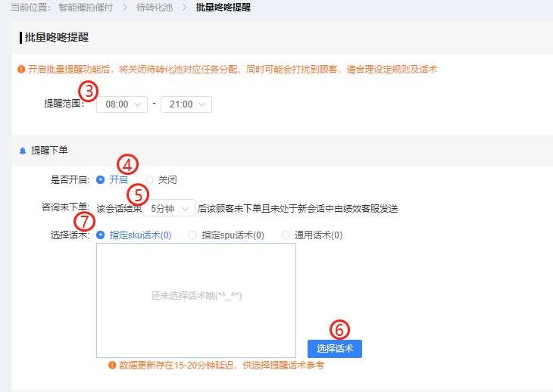Click the 批量咚咚提醒 section heading
Screen dimensions: 553x392
pos(56,37)
